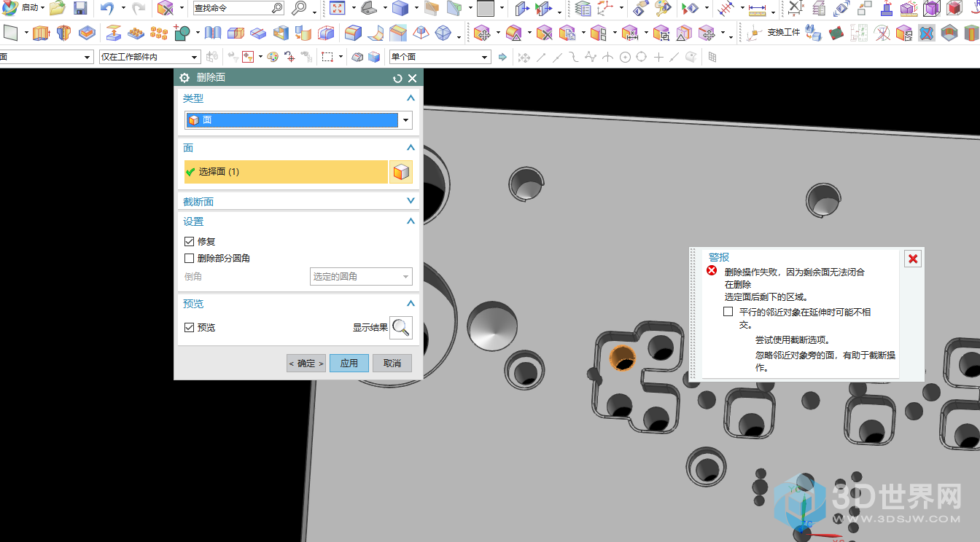Click the layer settings icon
The height and width of the screenshot is (542, 980).
coord(583,9)
